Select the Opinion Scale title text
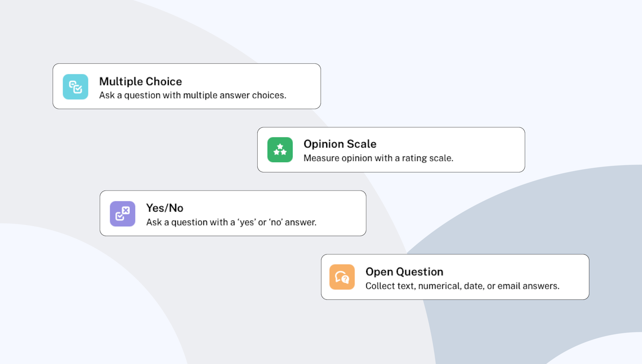642x364 pixels. 340,144
